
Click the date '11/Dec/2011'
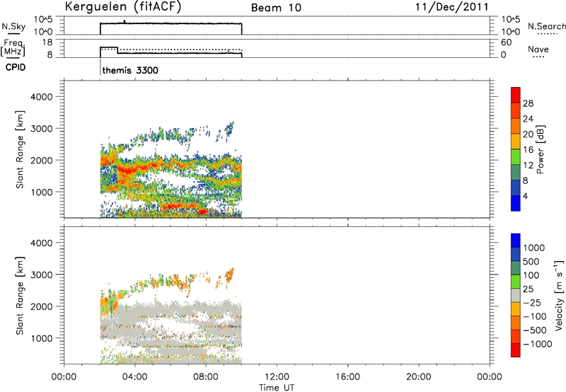(x=452, y=7)
